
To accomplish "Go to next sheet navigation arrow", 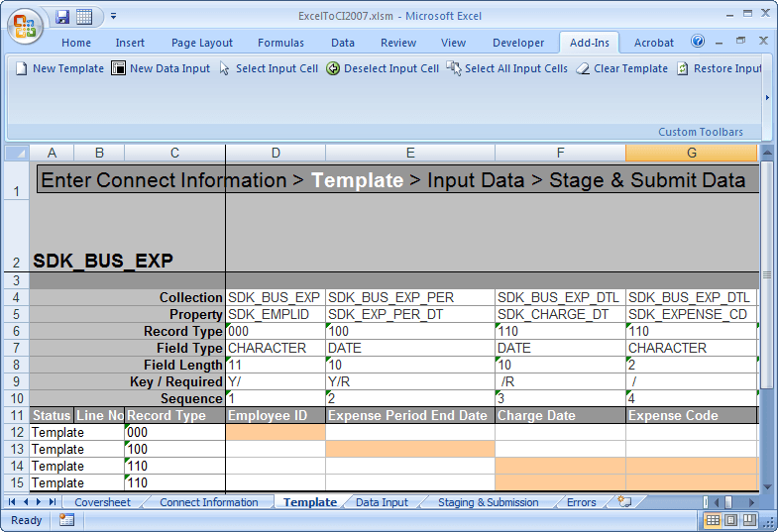I will [39, 502].
